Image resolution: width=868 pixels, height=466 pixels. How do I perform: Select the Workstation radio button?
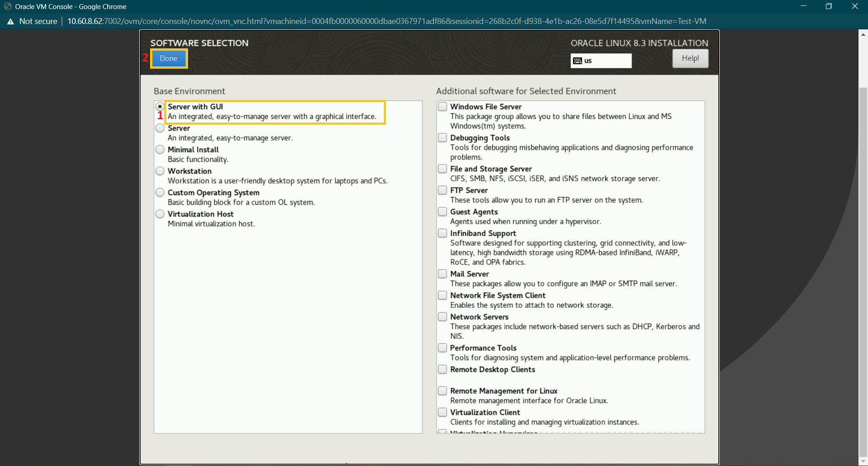point(160,171)
